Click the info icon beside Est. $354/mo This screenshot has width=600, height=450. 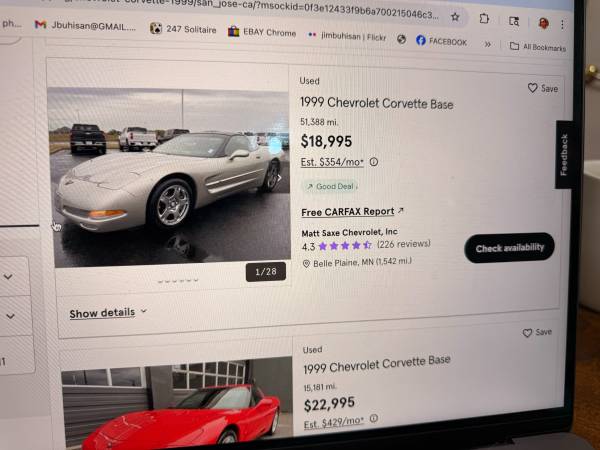[373, 162]
